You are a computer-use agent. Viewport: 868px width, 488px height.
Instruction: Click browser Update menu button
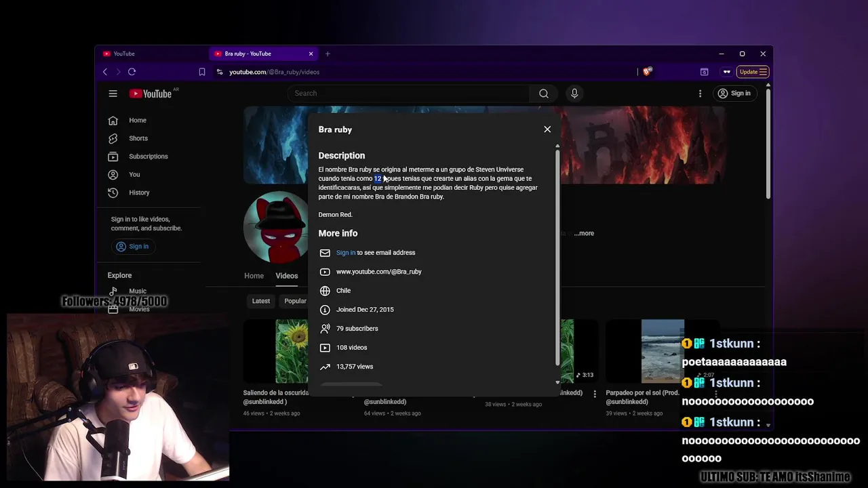pyautogui.click(x=753, y=72)
